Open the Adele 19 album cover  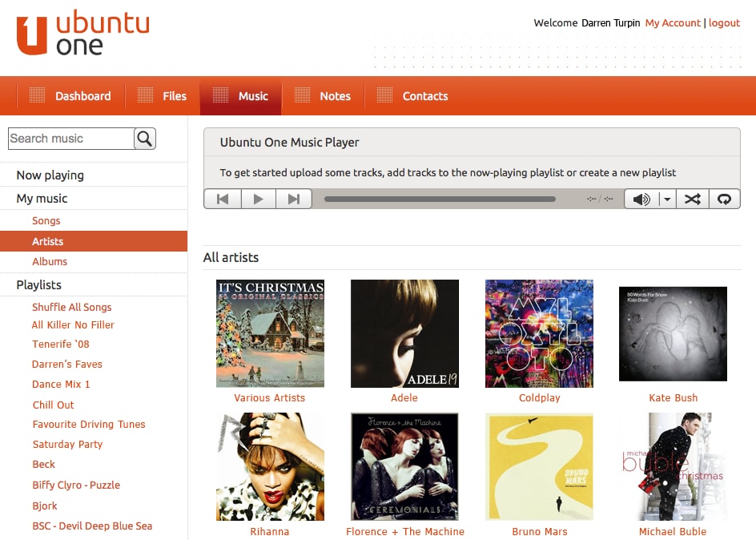(x=404, y=333)
